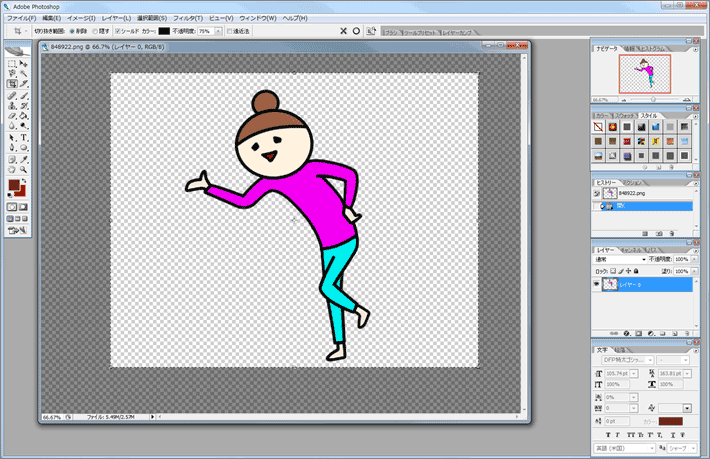
Task: Select the Horizontal Type tool
Action: tap(24, 138)
